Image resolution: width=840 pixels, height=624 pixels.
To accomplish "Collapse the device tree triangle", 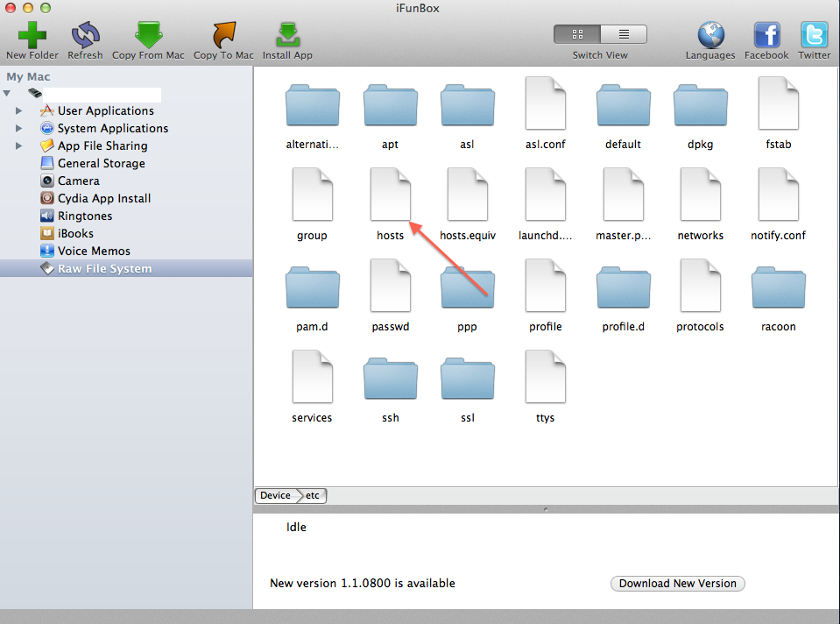I will coord(7,93).
